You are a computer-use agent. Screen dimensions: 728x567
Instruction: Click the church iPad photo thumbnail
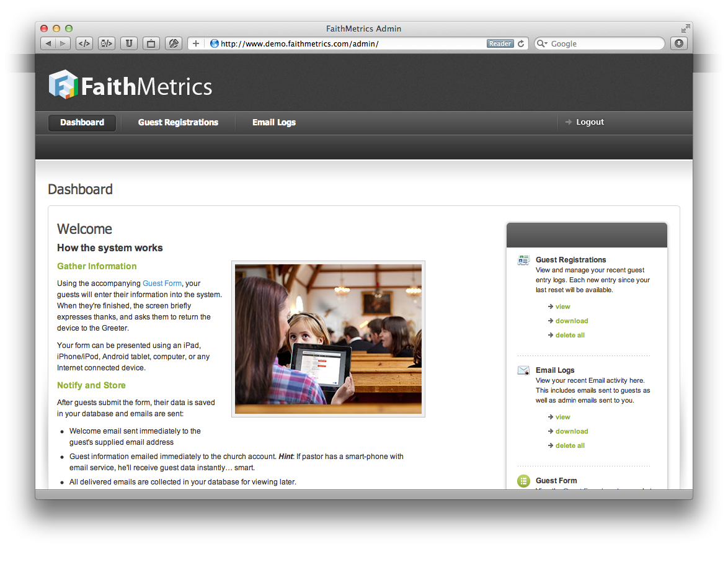(328, 339)
